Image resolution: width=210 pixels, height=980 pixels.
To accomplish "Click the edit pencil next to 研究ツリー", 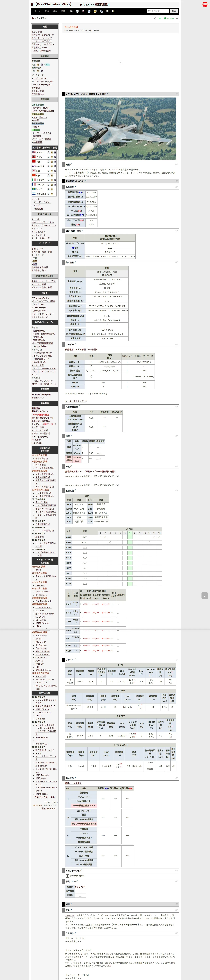I will [x=77, y=881].
